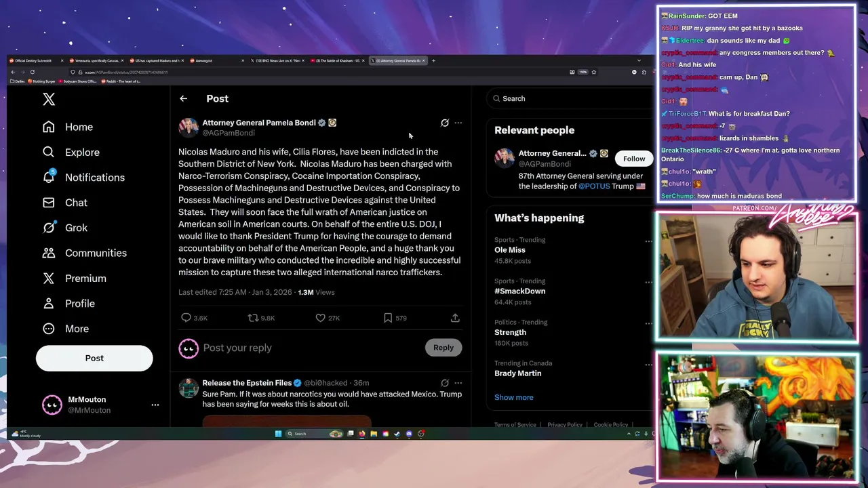Open the weather widget on the taskbar
Image resolution: width=868 pixels, height=488 pixels.
pyautogui.click(x=26, y=434)
